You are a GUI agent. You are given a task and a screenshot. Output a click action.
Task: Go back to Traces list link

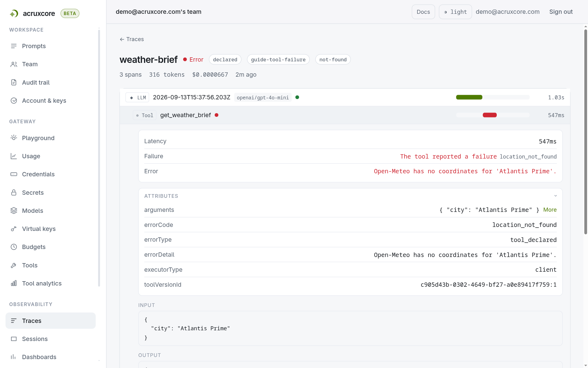pyautogui.click(x=132, y=39)
